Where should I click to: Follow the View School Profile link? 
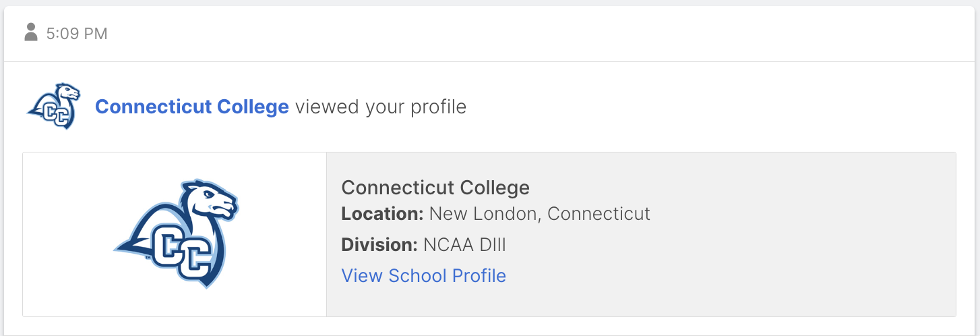424,275
